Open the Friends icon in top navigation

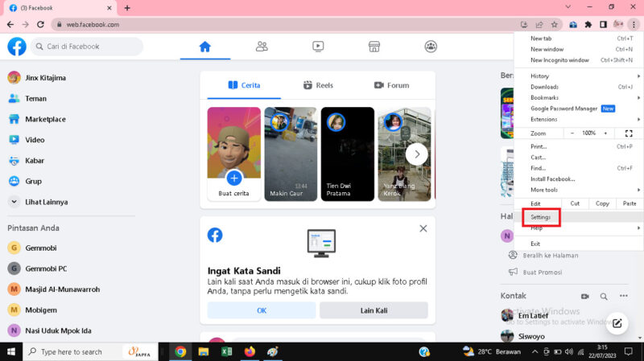[x=262, y=47]
